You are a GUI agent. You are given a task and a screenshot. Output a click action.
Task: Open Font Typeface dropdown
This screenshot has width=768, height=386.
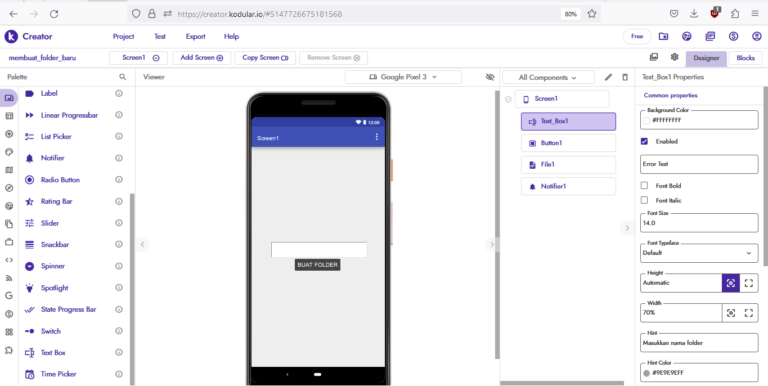tap(699, 253)
